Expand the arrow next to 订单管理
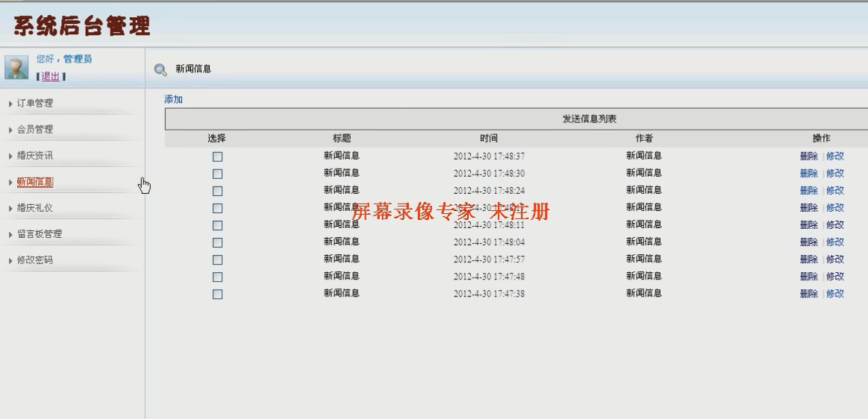This screenshot has width=868, height=419. coord(10,104)
